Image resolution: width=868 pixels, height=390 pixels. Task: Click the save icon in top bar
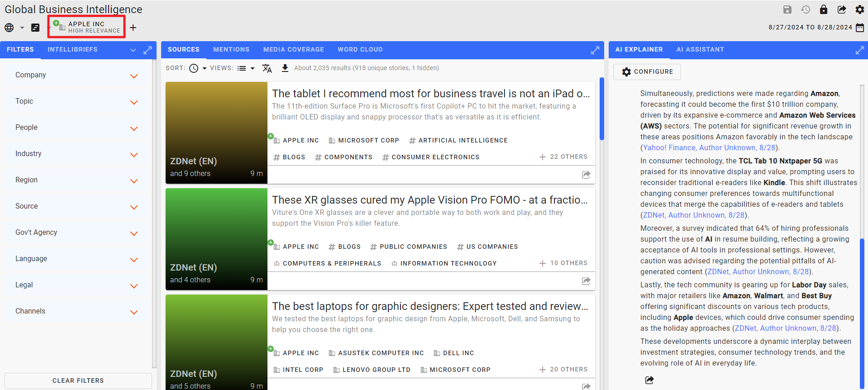click(x=787, y=10)
